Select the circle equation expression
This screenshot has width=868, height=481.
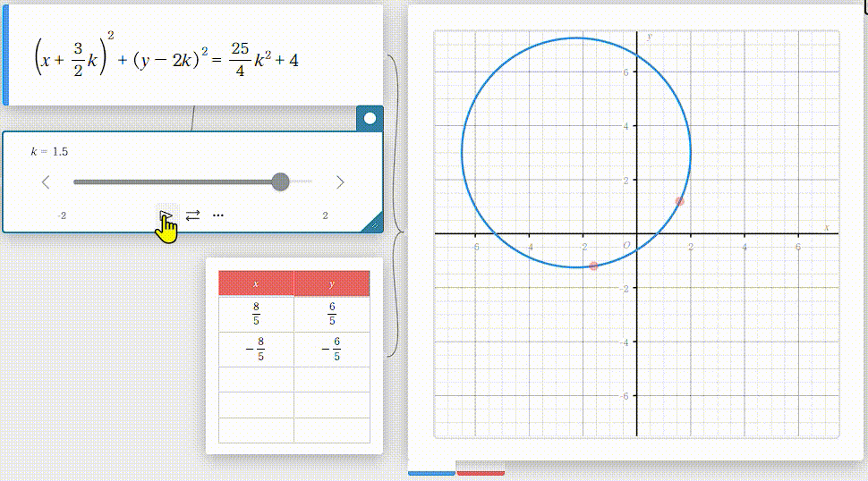pyautogui.click(x=166, y=61)
